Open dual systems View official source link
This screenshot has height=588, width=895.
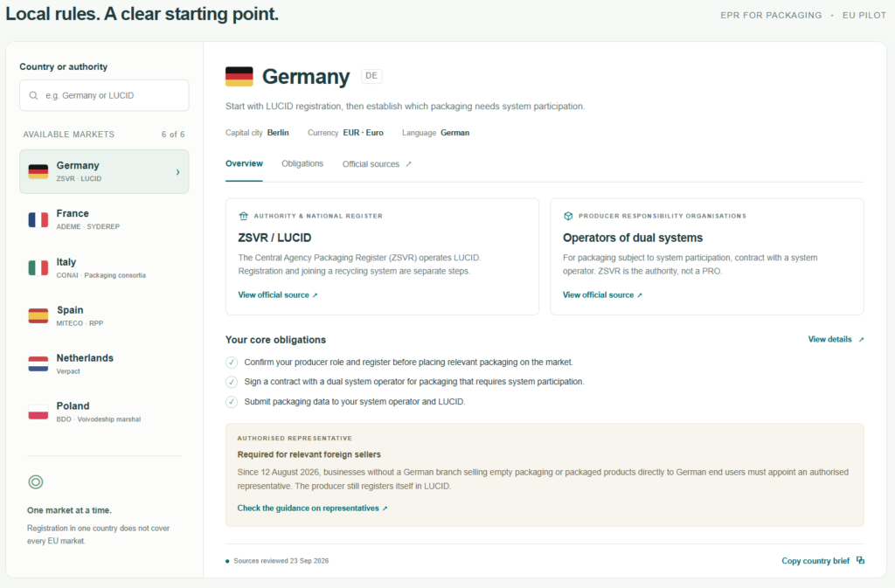pyautogui.click(x=602, y=294)
